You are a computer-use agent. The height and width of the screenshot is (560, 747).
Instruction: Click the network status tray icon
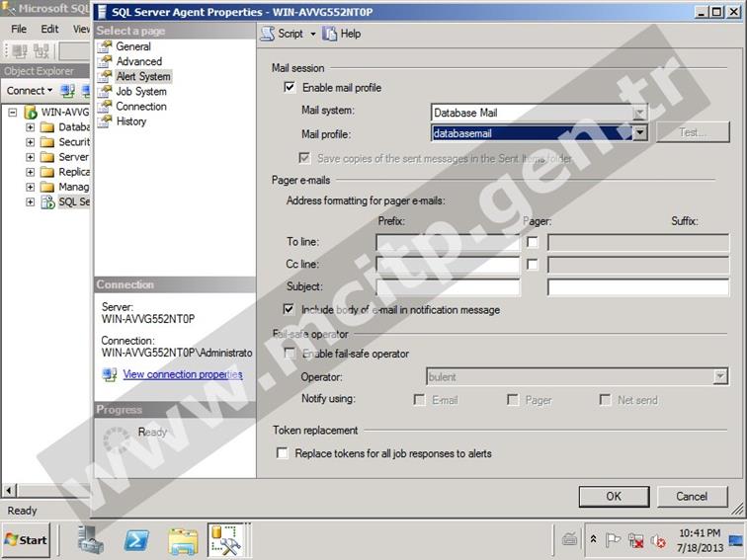(635, 540)
